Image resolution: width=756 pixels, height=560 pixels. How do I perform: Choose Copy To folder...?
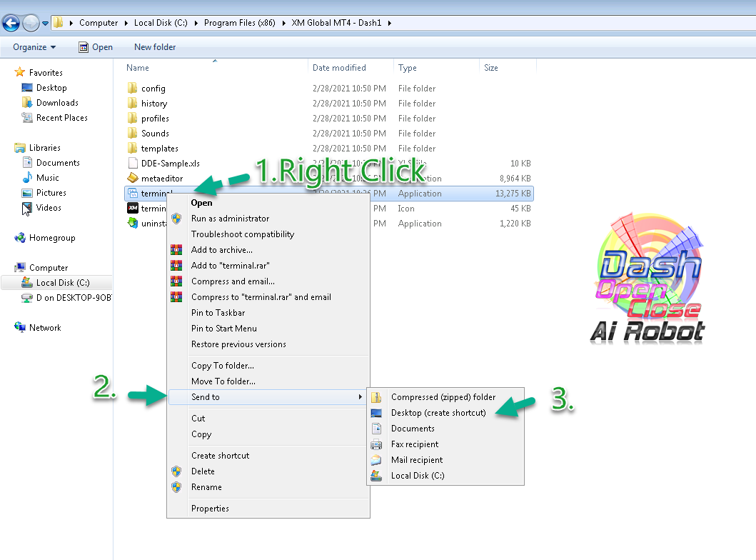point(222,366)
